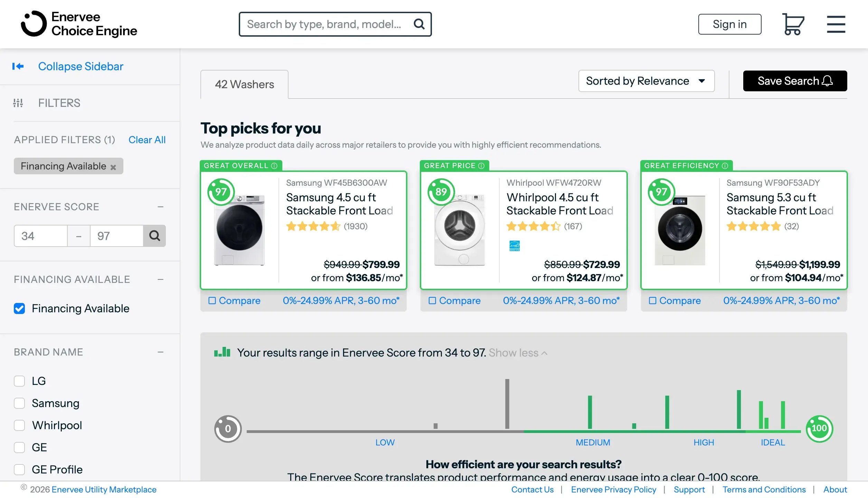Click Clear All filters link
This screenshot has width=868, height=498.
pyautogui.click(x=147, y=140)
